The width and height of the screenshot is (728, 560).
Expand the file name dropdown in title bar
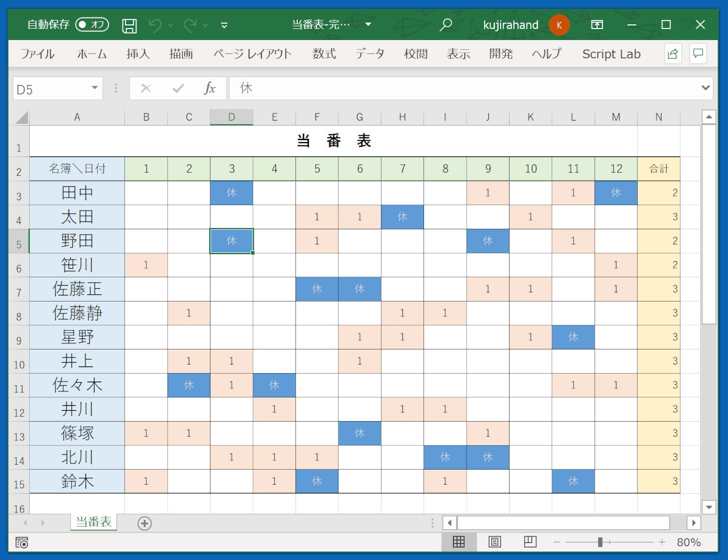[x=368, y=25]
